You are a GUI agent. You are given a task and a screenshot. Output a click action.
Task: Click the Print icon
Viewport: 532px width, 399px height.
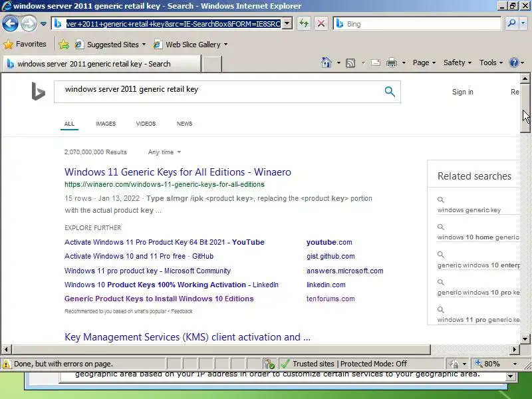point(392,63)
